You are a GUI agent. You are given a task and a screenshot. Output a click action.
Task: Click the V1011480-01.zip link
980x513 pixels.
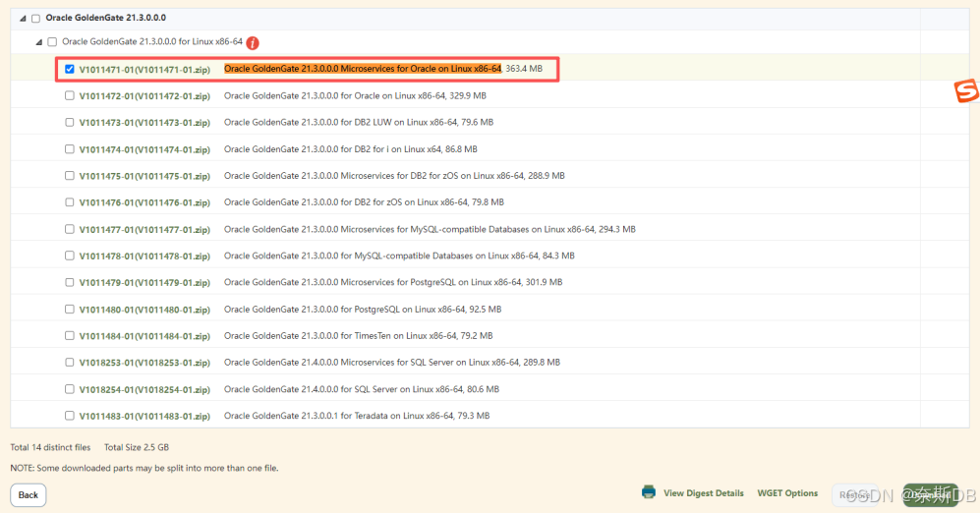(144, 310)
